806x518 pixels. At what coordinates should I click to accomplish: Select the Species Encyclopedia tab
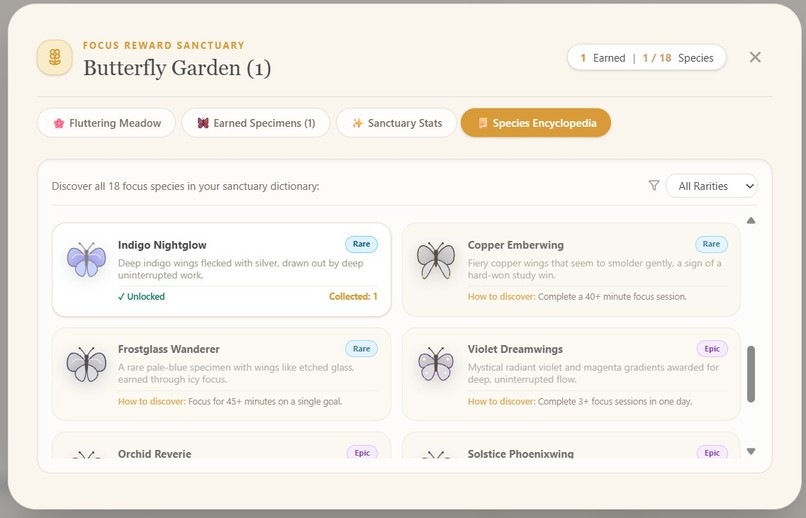pyautogui.click(x=536, y=123)
